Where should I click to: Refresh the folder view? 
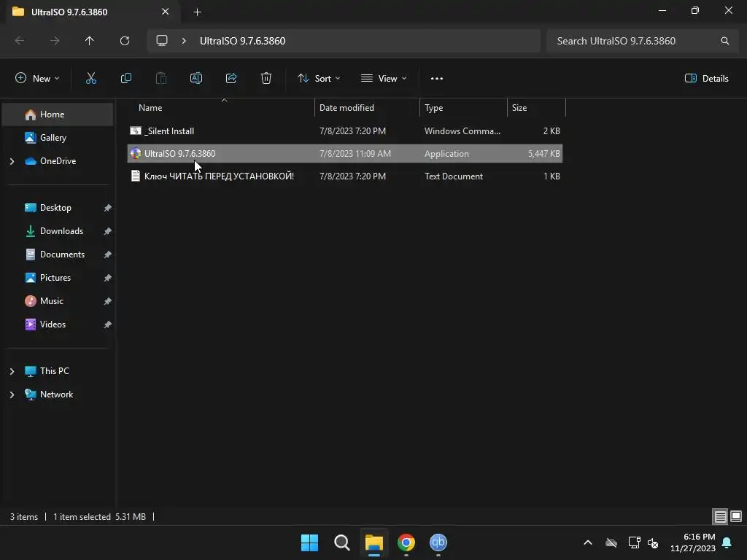[125, 41]
